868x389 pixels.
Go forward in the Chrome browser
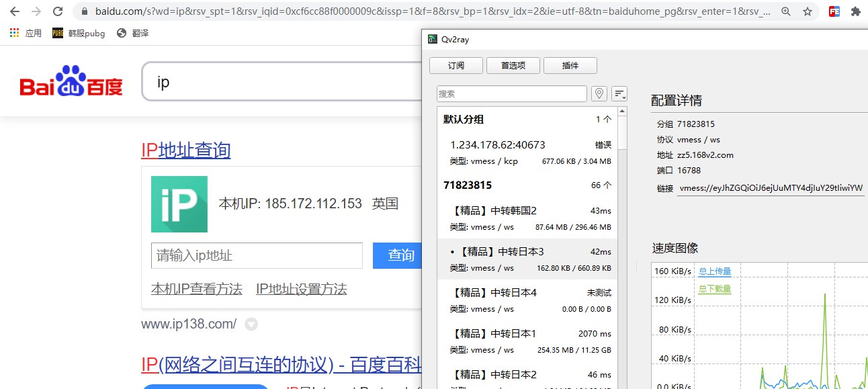[36, 11]
